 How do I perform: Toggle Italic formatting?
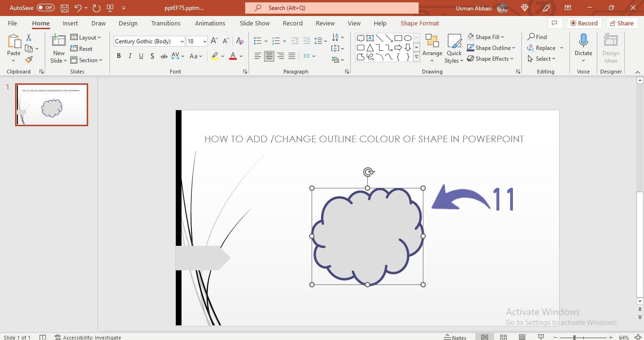[x=130, y=56]
